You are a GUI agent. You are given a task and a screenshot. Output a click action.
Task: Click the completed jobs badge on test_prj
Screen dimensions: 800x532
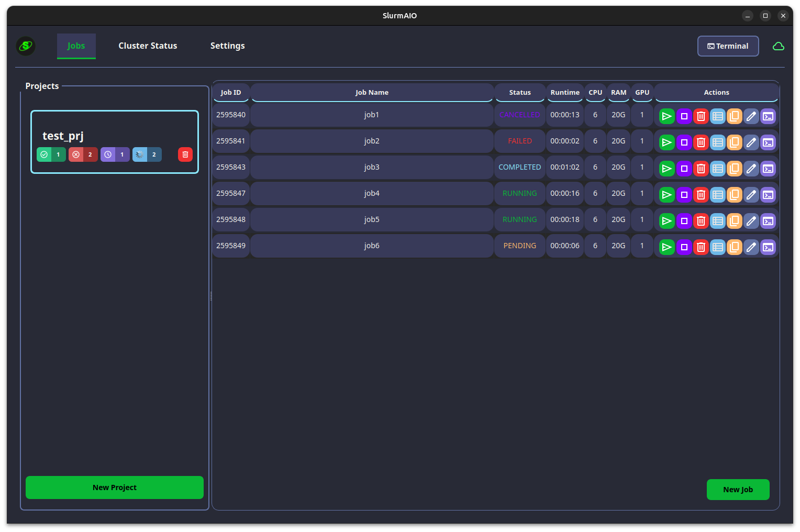tap(51, 154)
